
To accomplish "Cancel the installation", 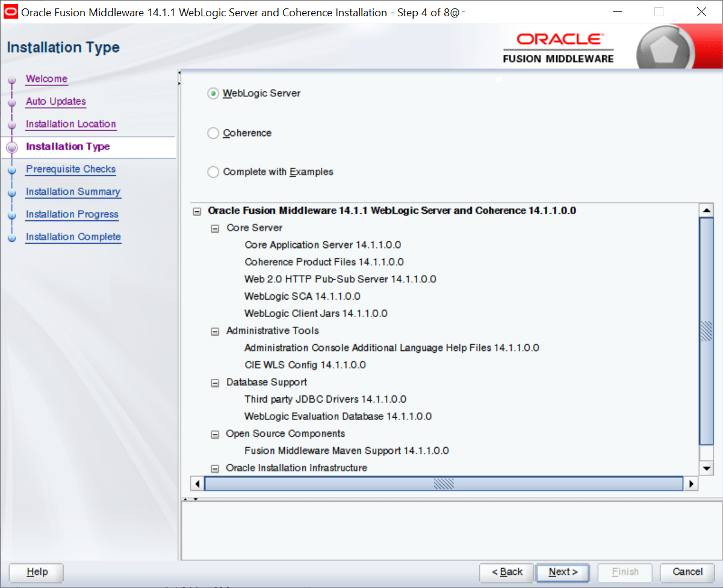I will tap(687, 572).
